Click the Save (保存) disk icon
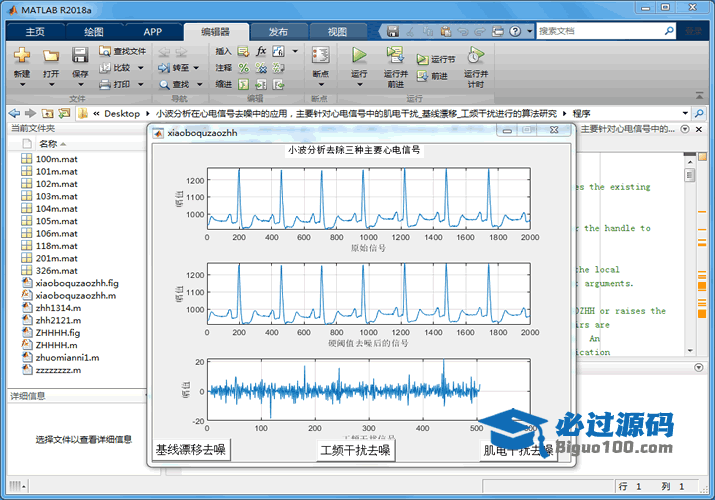 pyautogui.click(x=80, y=56)
